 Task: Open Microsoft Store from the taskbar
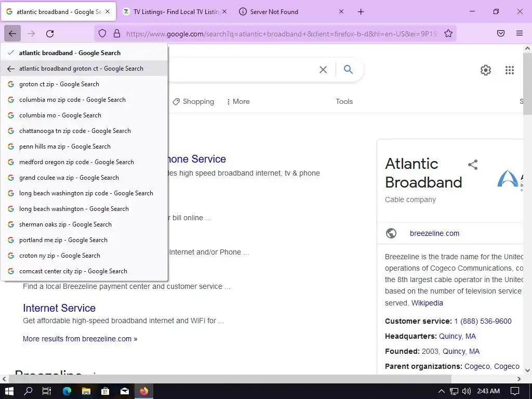105,391
